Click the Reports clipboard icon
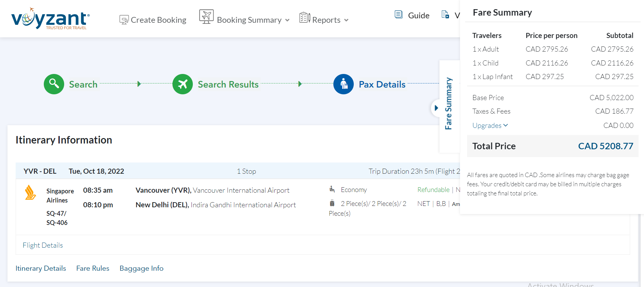This screenshot has height=287, width=644. (x=305, y=18)
